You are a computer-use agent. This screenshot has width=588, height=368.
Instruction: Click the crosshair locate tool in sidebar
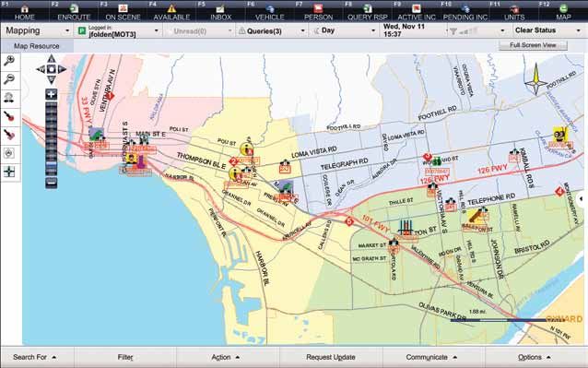pos(9,172)
